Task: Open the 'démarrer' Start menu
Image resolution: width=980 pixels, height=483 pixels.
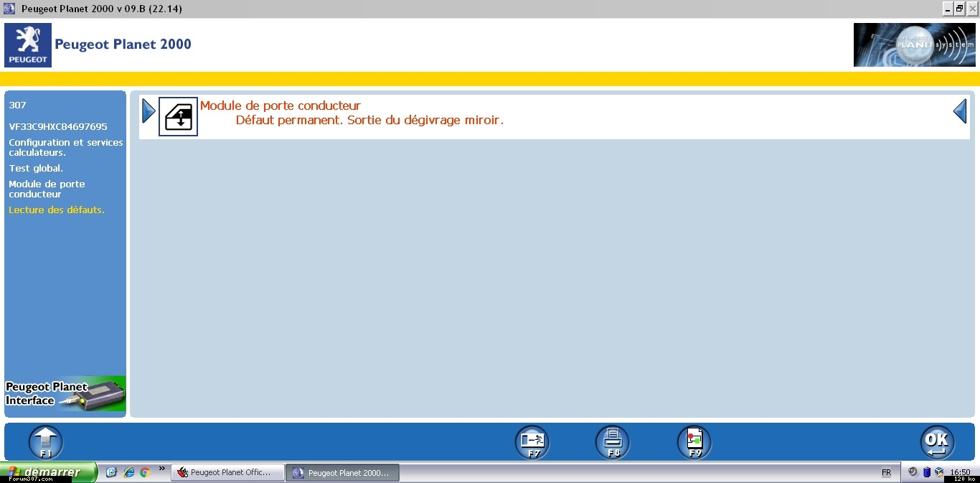Action: (x=49, y=472)
